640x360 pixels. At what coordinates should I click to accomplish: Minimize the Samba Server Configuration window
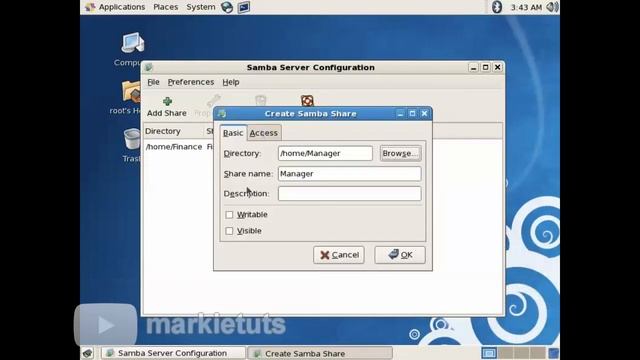[473, 67]
